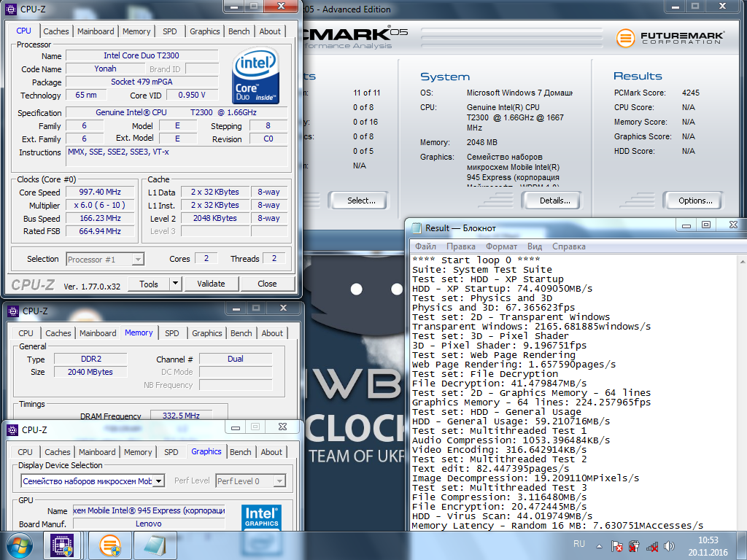
Task: Click the CPU-Z title icon in Graphics window
Action: click(x=12, y=429)
